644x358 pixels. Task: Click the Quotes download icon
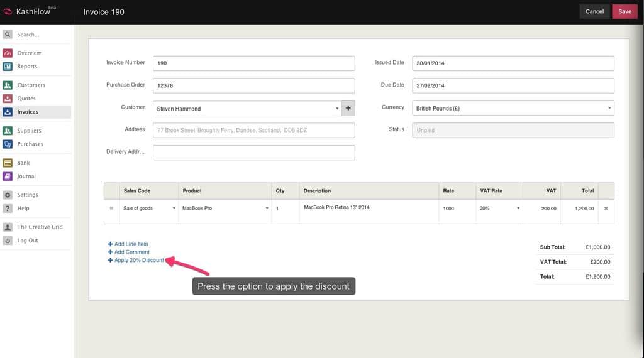(x=8, y=99)
